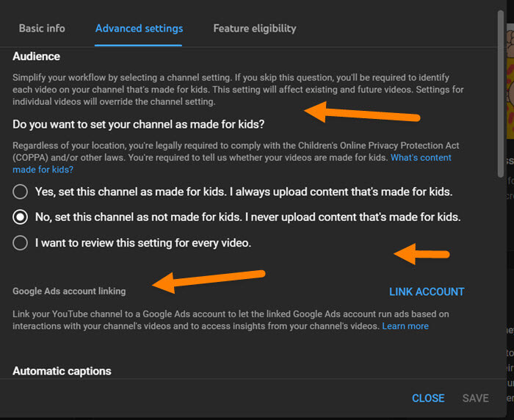This screenshot has width=514, height=420.
Task: Click the orange arrow pointing at Google Ads linking
Action: pos(209,281)
